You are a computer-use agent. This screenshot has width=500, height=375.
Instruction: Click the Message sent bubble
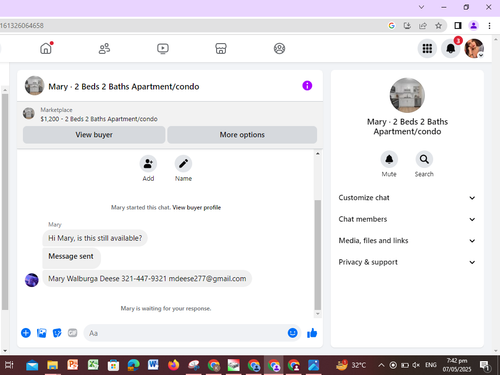click(71, 257)
